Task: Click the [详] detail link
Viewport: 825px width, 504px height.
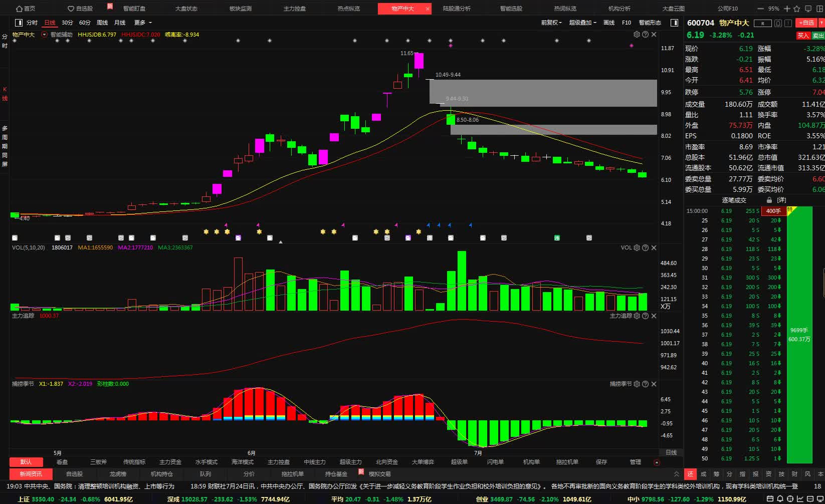Action: 781,200
